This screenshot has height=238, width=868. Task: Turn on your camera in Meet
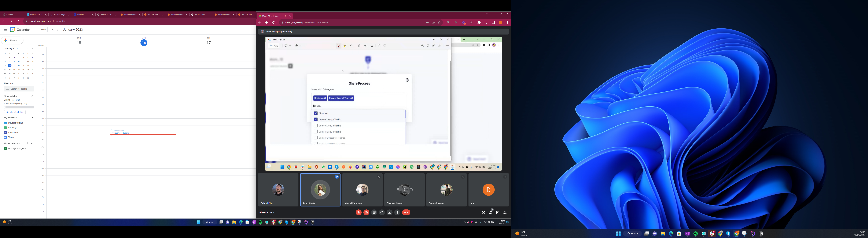click(x=366, y=212)
